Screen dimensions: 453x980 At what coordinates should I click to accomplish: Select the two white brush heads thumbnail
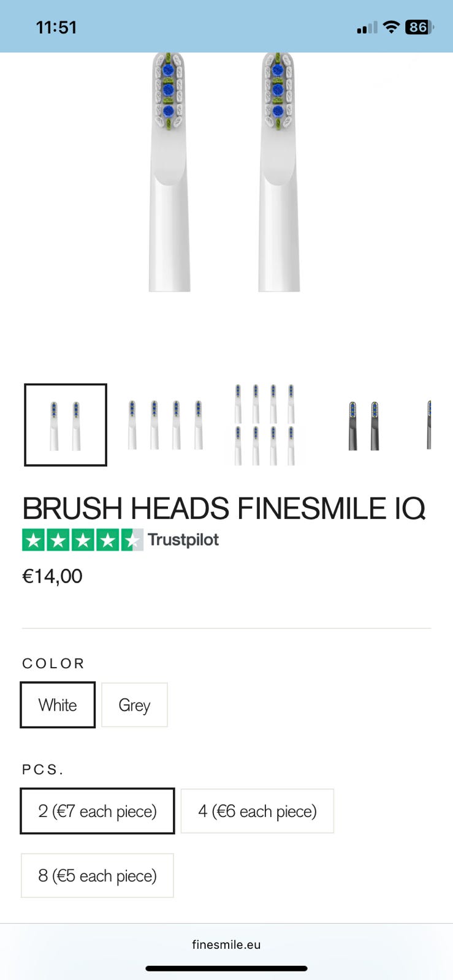pyautogui.click(x=66, y=424)
